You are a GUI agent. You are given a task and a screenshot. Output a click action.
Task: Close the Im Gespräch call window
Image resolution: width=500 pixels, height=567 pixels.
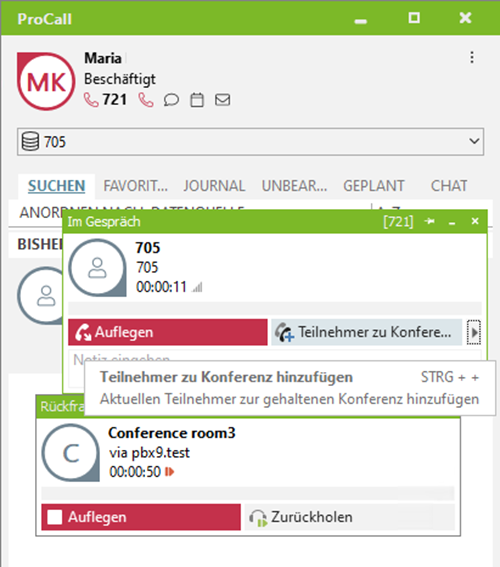tap(475, 221)
